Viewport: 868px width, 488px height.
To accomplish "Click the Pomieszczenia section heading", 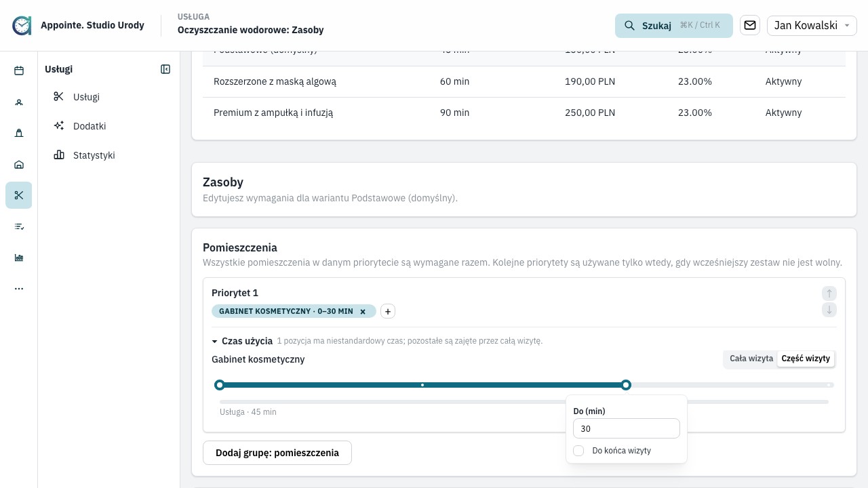I will 240,247.
